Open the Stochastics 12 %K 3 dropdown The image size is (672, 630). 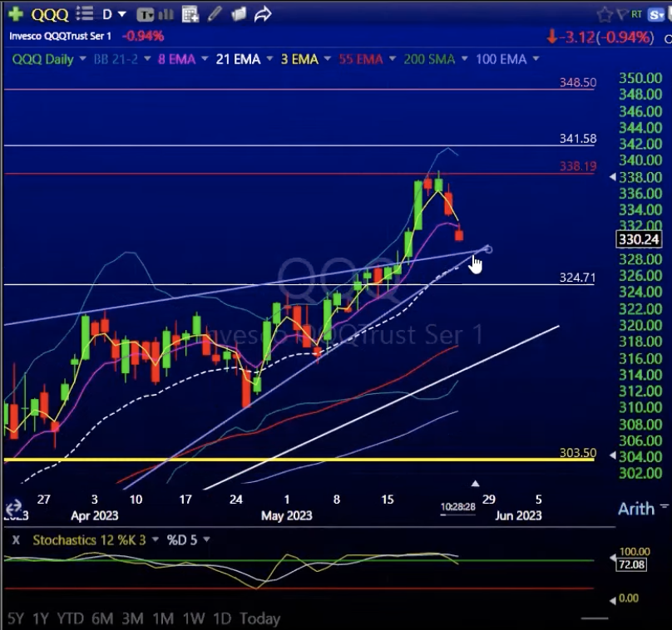(x=156, y=539)
